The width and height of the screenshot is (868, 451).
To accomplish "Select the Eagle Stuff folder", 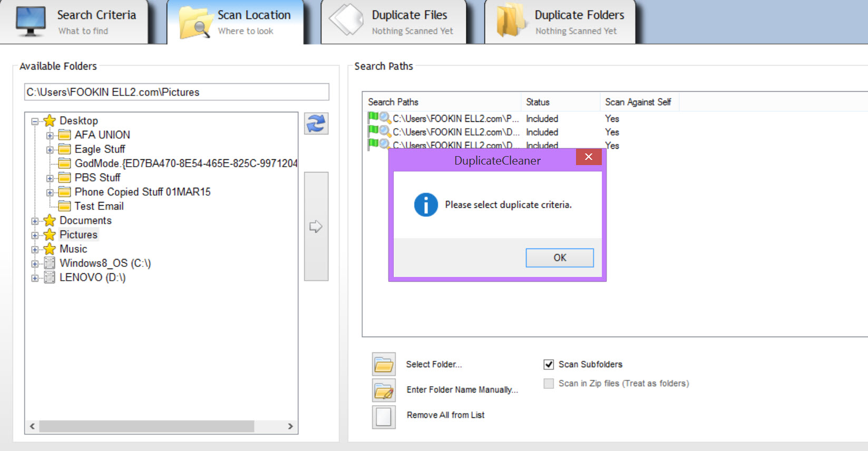I will click(100, 149).
